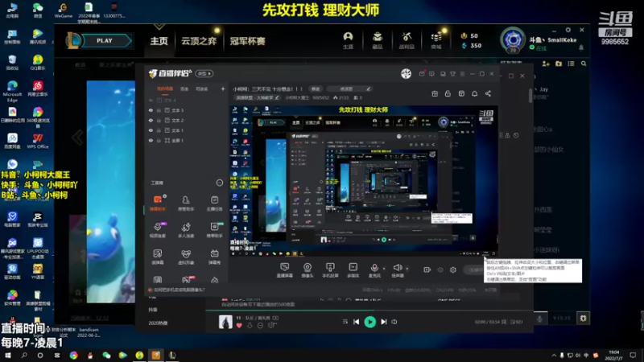This screenshot has width=644, height=362.
Task: Open the 主播任务 tool
Action: click(x=214, y=203)
